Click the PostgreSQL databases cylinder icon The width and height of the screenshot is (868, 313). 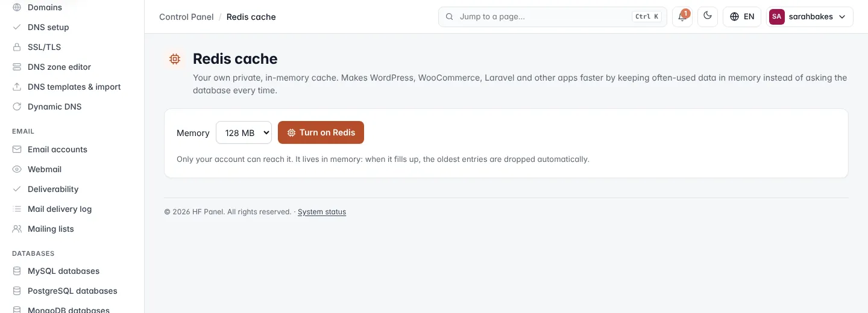17,291
